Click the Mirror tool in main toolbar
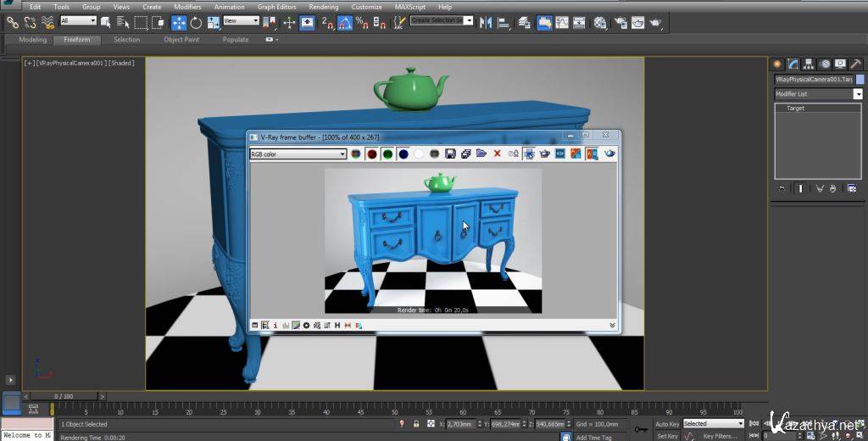 (487, 23)
